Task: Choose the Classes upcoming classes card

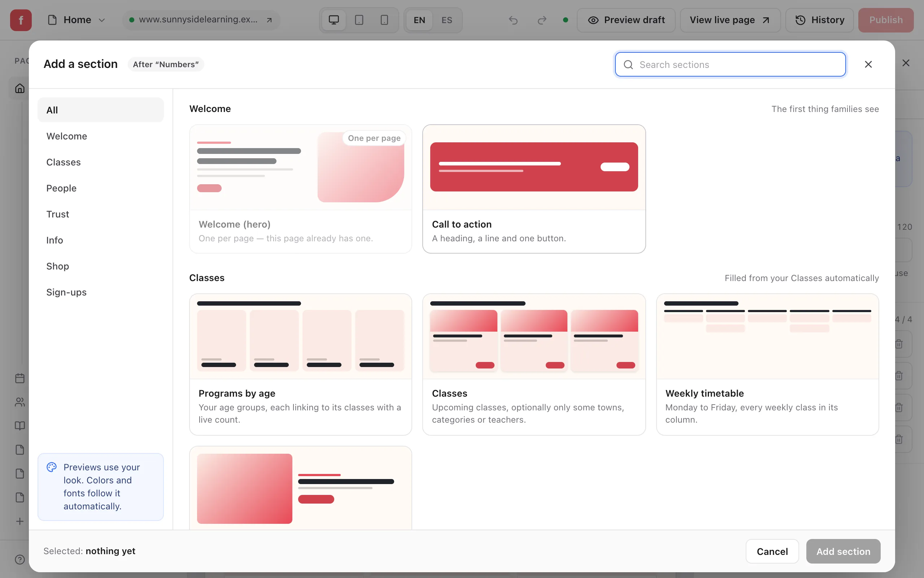Action: pyautogui.click(x=534, y=364)
